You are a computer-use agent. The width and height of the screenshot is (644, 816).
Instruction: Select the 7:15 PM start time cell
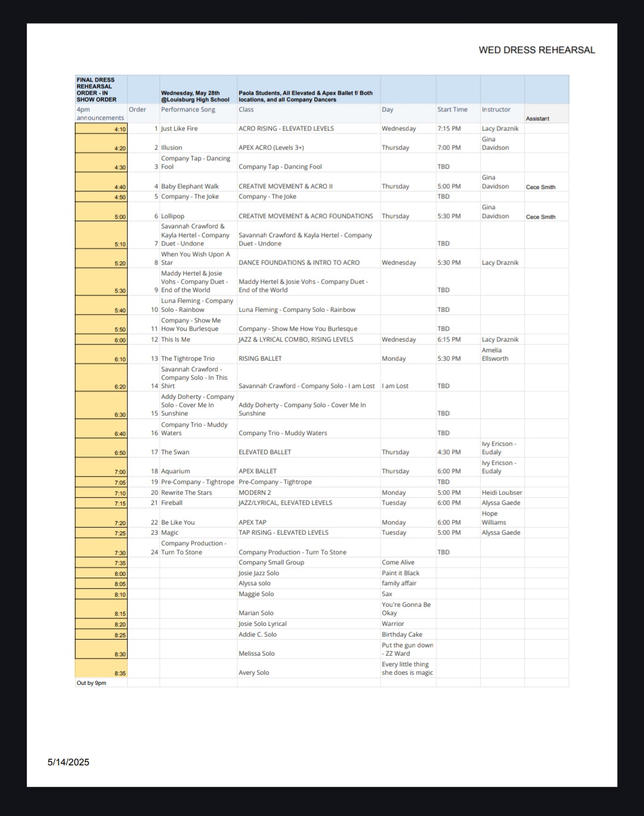tap(458, 129)
